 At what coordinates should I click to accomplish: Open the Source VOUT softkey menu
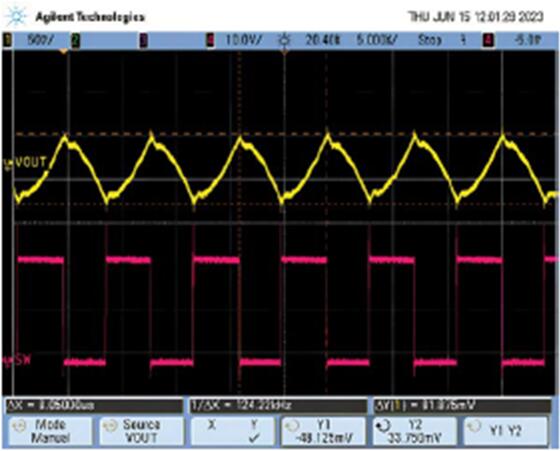coord(141,431)
